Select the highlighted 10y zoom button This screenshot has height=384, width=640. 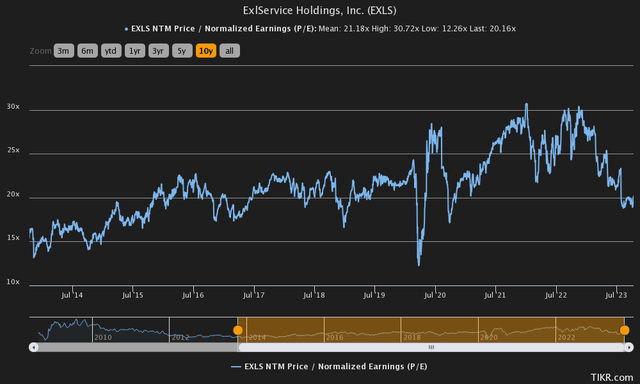click(206, 51)
